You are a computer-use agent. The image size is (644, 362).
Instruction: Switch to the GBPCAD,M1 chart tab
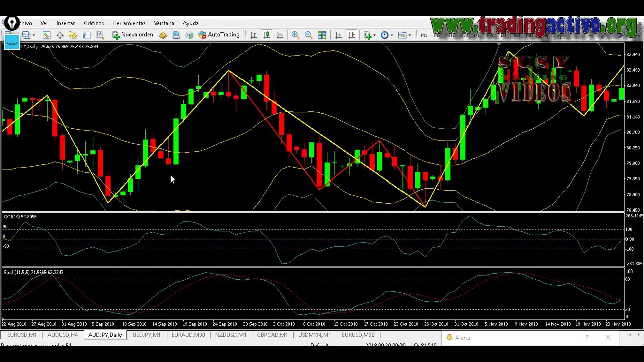272,335
